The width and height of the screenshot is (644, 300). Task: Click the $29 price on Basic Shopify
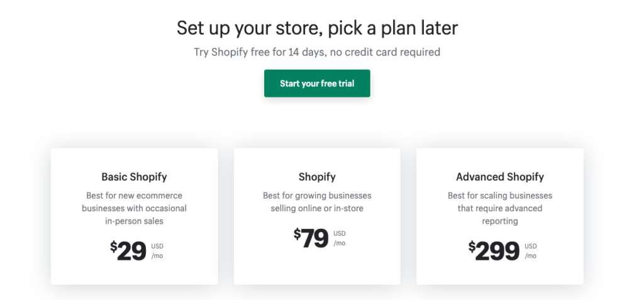pyautogui.click(x=128, y=251)
